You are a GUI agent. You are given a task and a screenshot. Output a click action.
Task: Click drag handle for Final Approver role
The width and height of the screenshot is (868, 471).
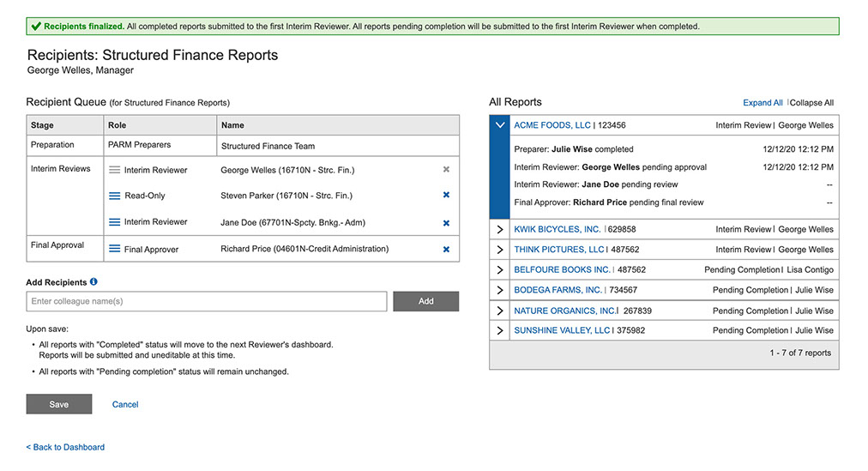click(x=114, y=250)
